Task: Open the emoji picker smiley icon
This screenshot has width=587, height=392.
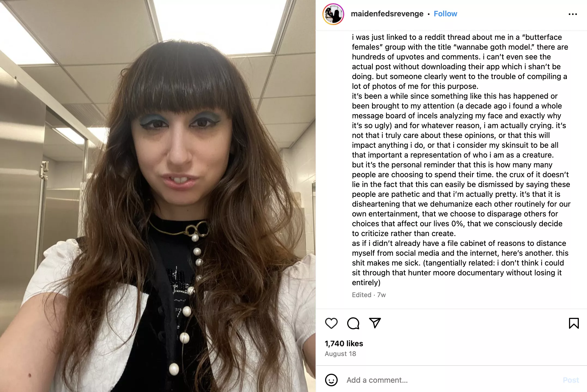Action: click(331, 380)
